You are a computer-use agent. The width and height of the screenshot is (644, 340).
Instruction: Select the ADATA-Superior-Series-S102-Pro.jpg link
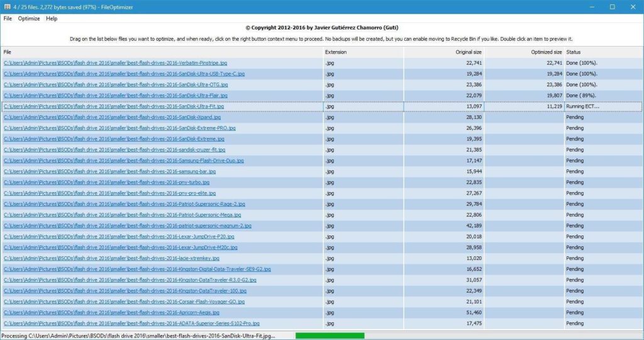(x=131, y=324)
